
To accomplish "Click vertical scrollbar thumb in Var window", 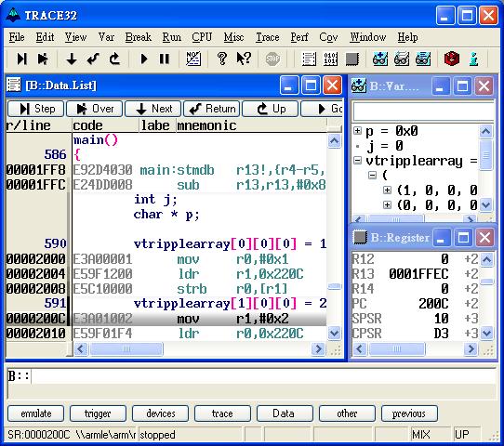I will (x=486, y=155).
